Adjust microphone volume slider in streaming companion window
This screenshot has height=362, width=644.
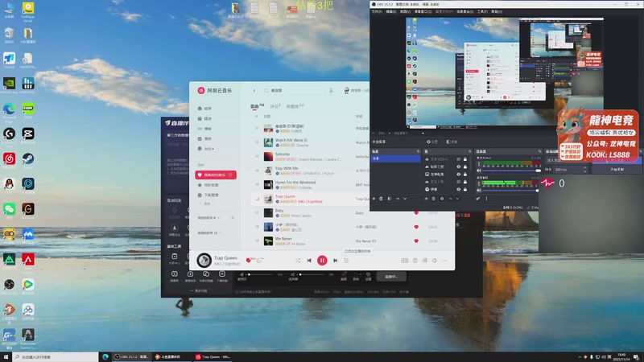(259, 274)
